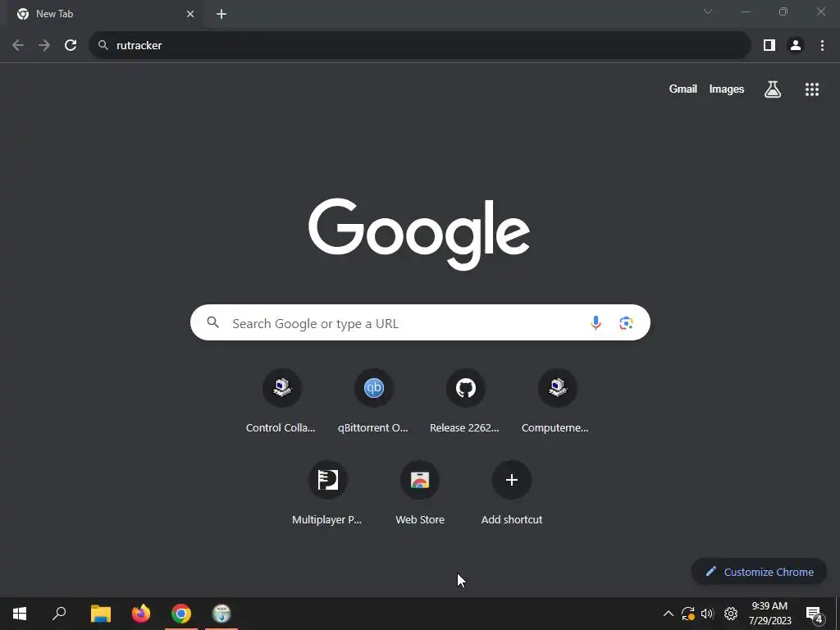Open the Computerne... shortcut
Image resolution: width=840 pixels, height=630 pixels.
pyautogui.click(x=557, y=401)
